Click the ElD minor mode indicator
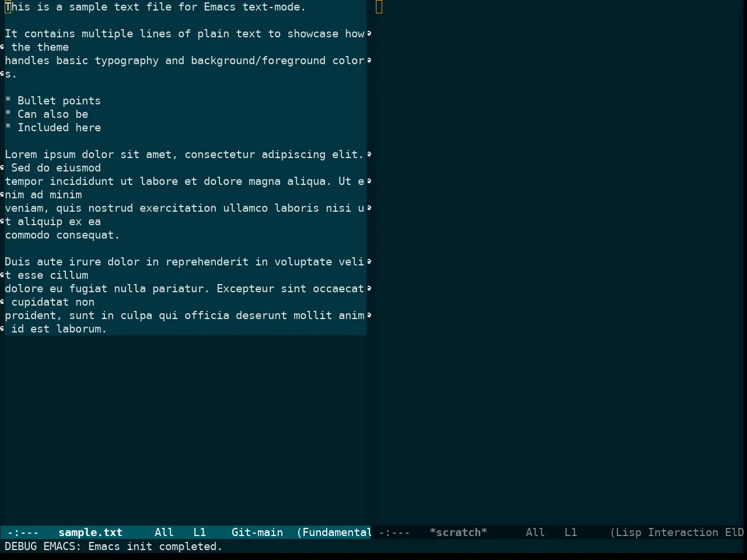The width and height of the screenshot is (747, 560). (x=734, y=533)
